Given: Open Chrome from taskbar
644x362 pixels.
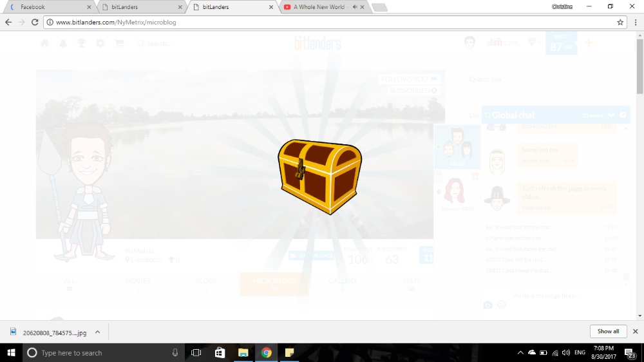Looking at the screenshot, I should (266, 352).
